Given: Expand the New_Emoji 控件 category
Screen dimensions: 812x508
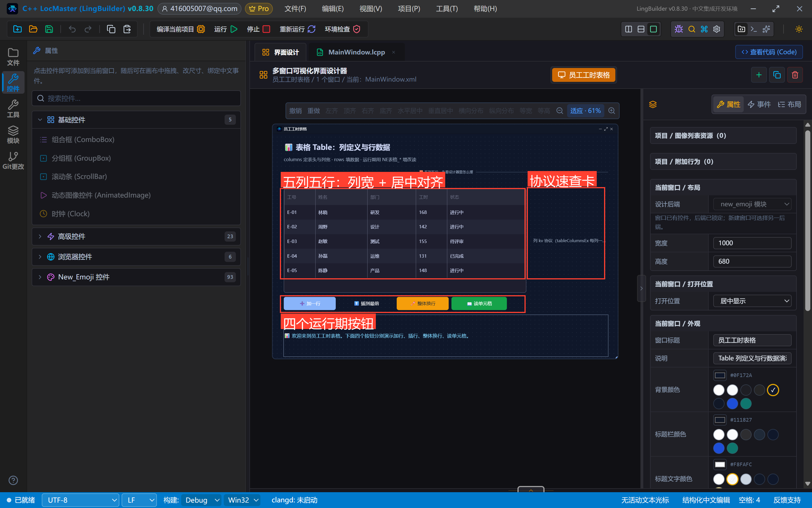Looking at the screenshot, I should click(x=136, y=277).
